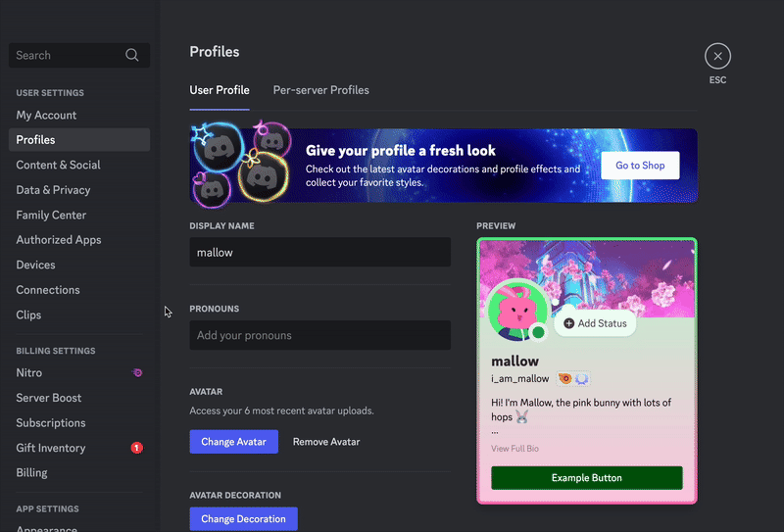Viewport: 784px width, 532px height.
Task: Click the search magnifier icon
Action: [132, 56]
